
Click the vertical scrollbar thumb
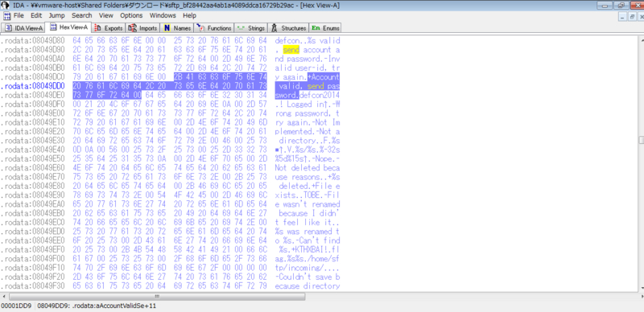coord(641,140)
